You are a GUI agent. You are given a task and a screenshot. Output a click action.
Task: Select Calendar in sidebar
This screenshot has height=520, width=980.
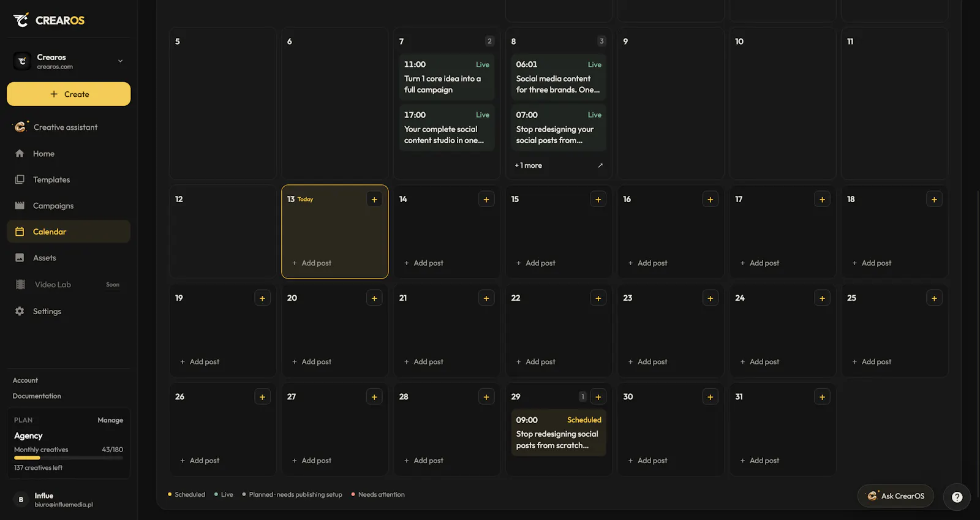[69, 232]
